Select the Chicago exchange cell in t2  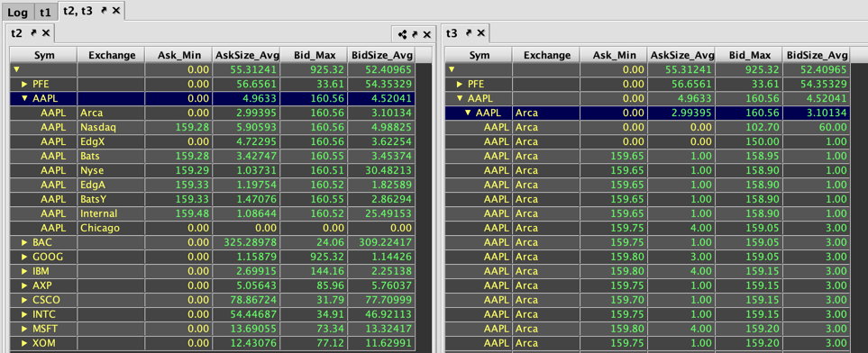111,228
